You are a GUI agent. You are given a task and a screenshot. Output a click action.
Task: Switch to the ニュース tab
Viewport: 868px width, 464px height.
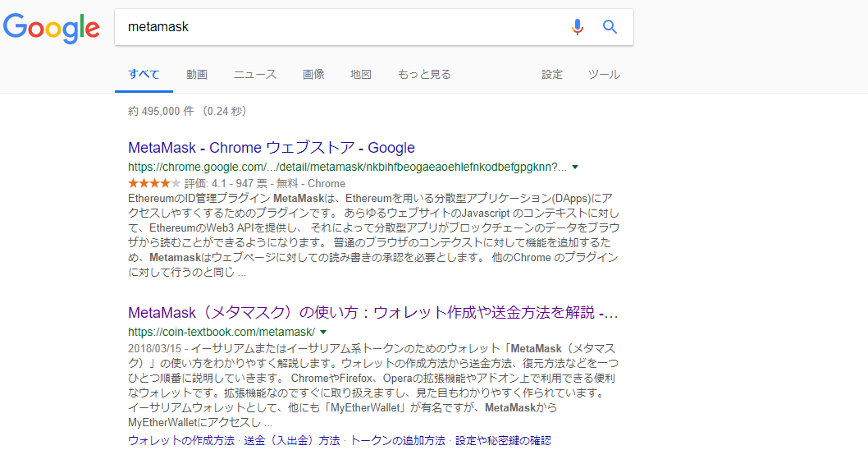(254, 74)
